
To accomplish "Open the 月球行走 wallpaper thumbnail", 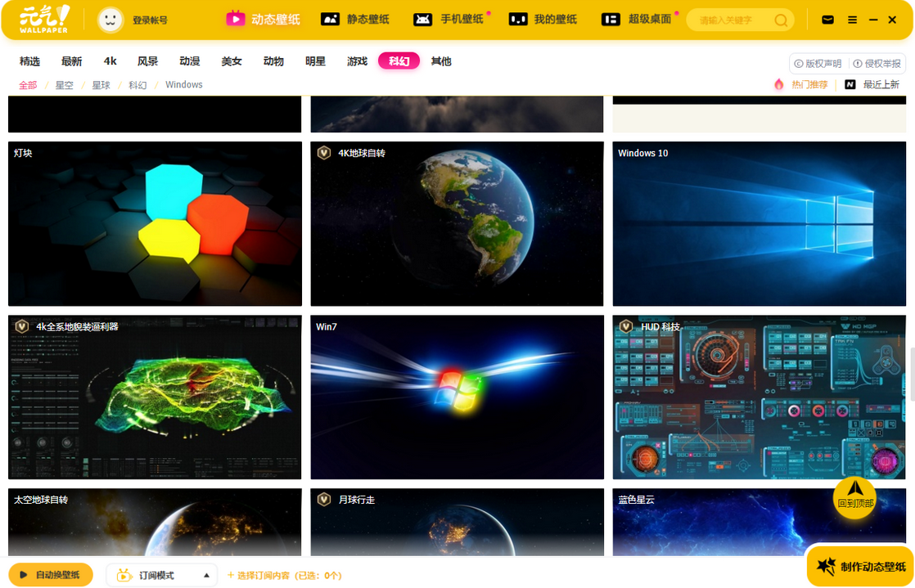I will [x=457, y=522].
